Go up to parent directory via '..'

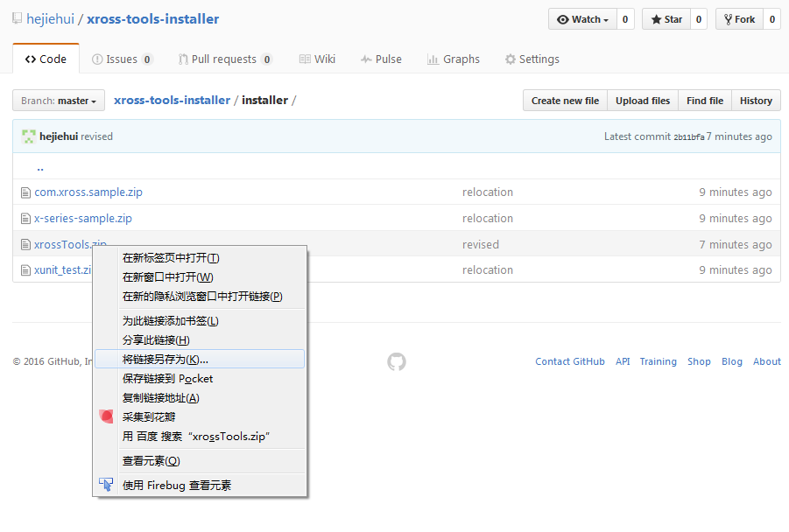coord(40,167)
